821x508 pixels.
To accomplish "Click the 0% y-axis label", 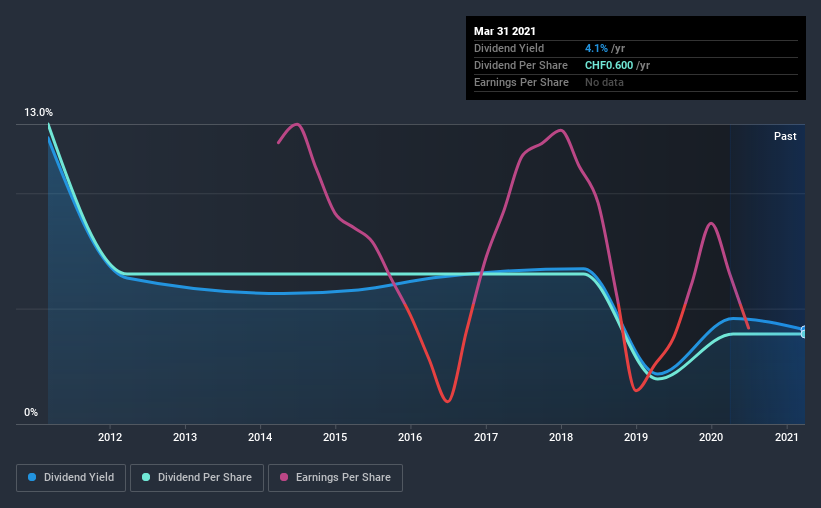I will [x=31, y=413].
